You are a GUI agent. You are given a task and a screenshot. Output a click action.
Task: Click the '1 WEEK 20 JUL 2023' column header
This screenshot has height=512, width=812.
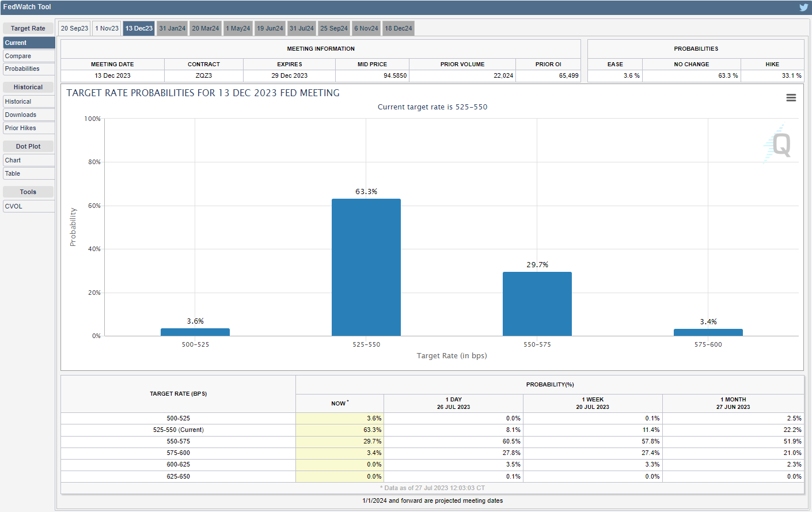coord(593,403)
